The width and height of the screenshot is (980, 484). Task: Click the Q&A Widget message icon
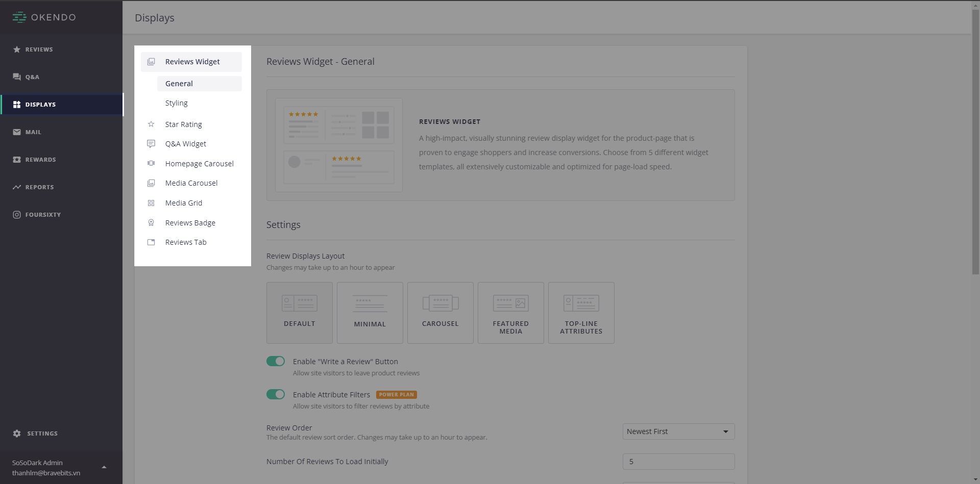point(151,144)
